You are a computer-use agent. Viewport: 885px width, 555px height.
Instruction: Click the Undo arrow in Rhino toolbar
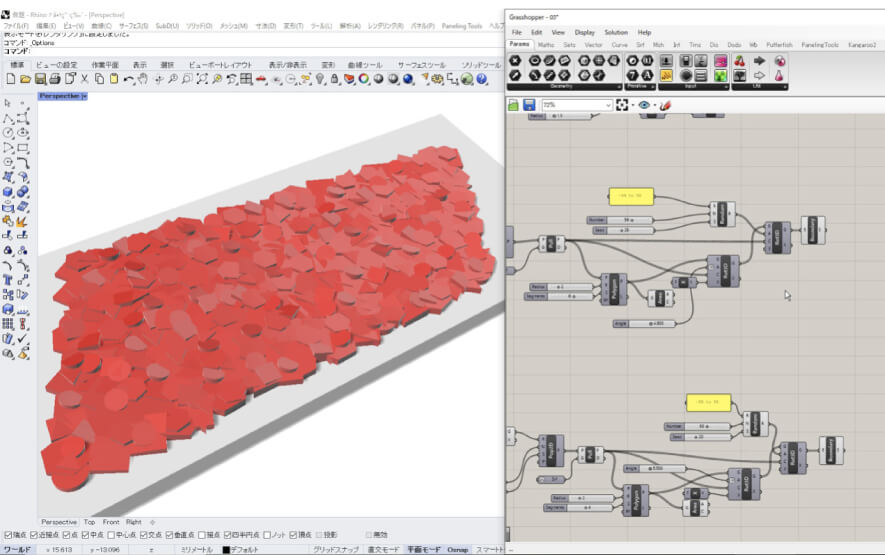129,79
